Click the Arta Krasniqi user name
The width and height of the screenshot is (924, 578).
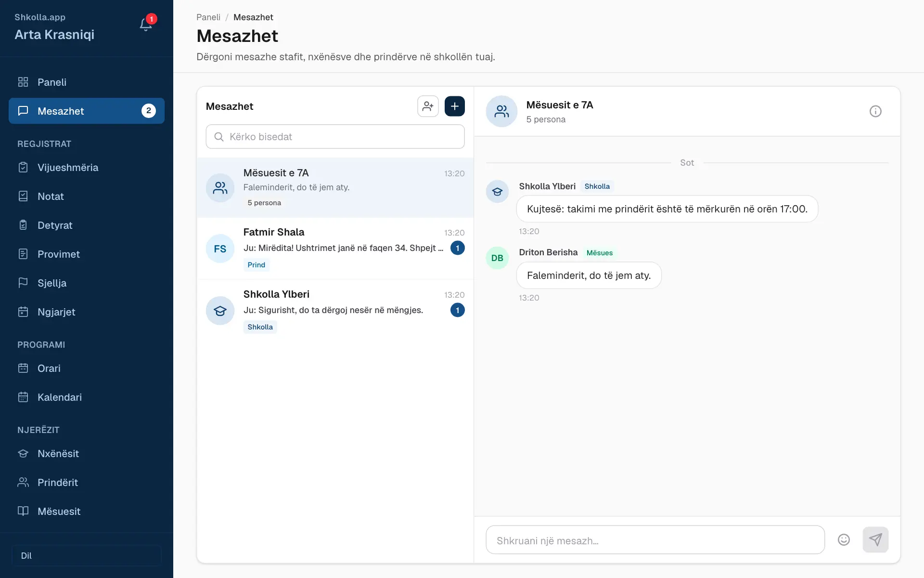tap(54, 35)
